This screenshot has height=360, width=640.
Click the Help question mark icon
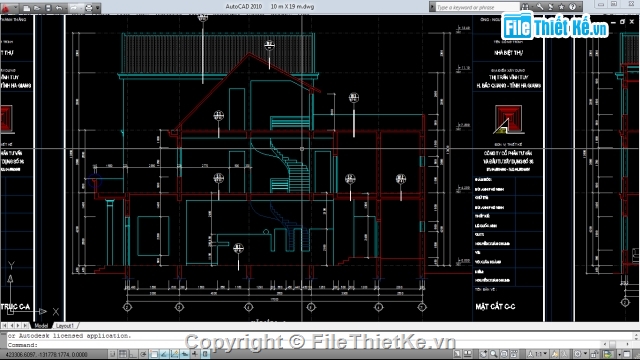coord(572,7)
